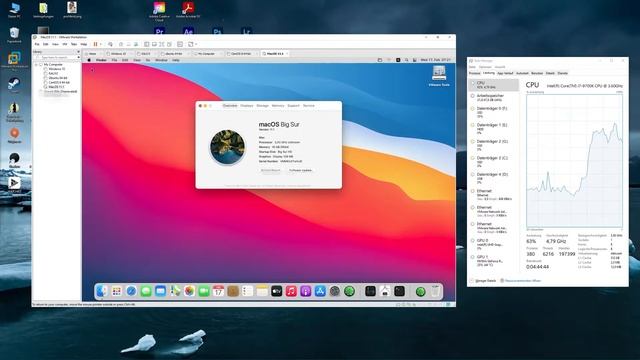Open Spotlight search in macOS menu bar

[407, 60]
